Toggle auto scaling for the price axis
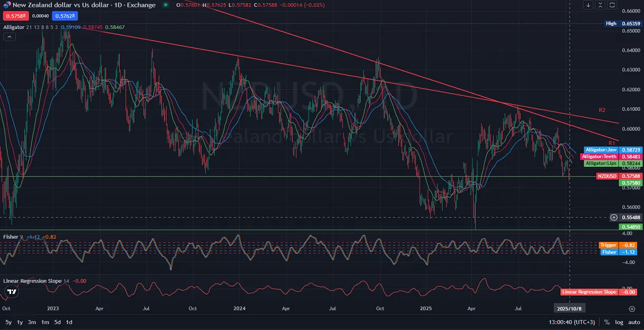The width and height of the screenshot is (644, 330). [x=633, y=322]
